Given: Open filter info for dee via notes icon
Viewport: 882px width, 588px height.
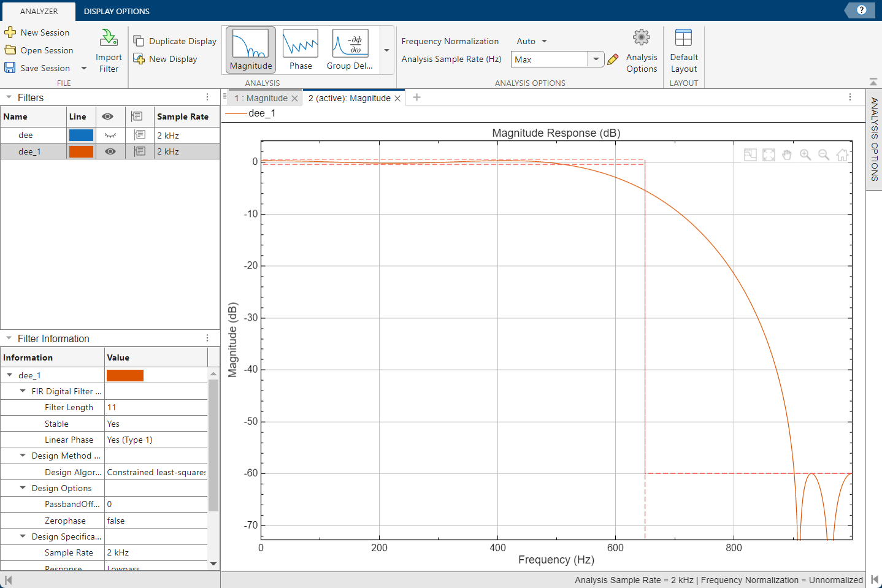Looking at the screenshot, I should point(139,135).
